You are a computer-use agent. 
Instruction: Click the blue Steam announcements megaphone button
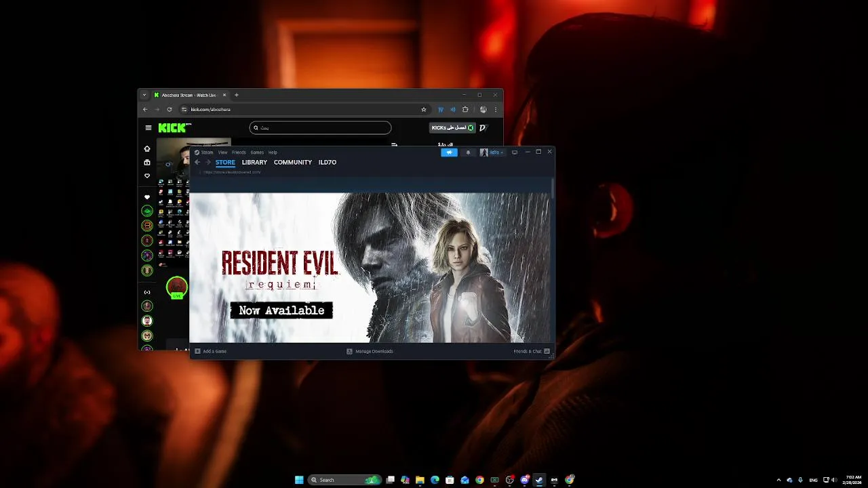point(449,152)
